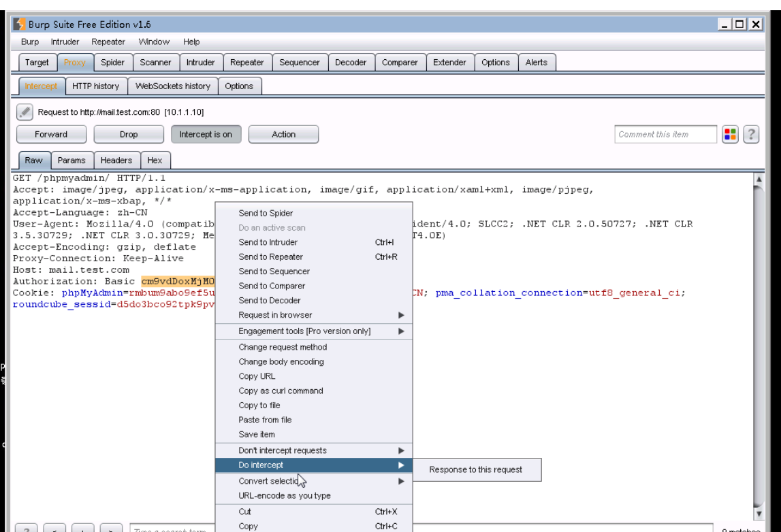Toggle the Intercept is on button
Viewport: 781px width, 532px height.
point(206,135)
